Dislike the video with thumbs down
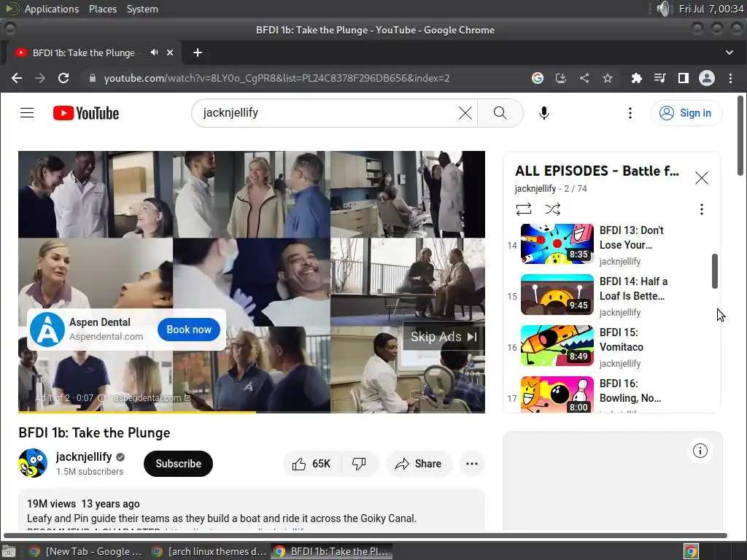 click(359, 464)
